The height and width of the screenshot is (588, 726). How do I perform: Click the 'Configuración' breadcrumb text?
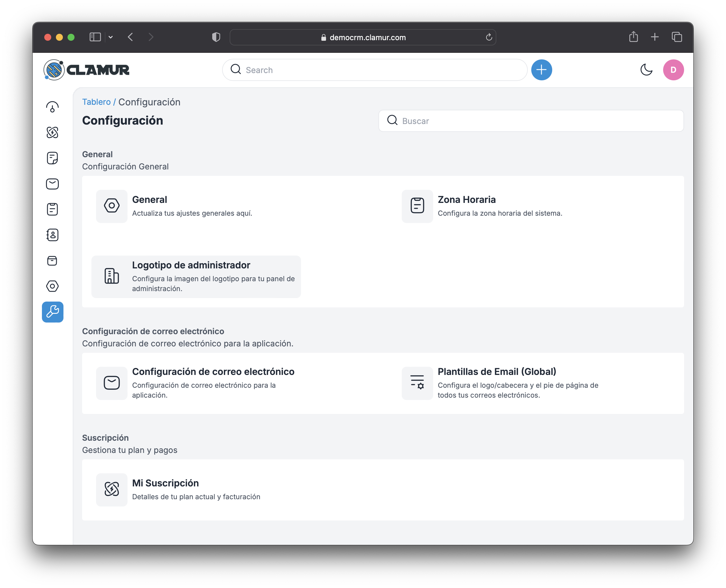(149, 102)
